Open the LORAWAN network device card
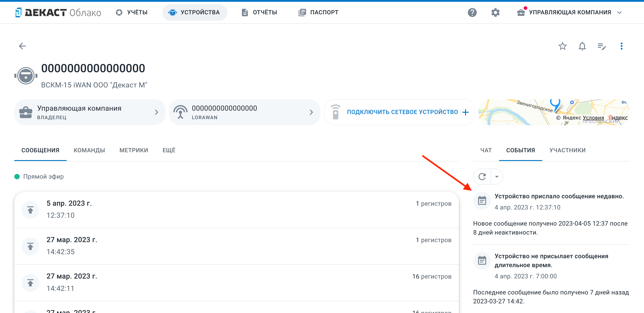 tap(244, 112)
